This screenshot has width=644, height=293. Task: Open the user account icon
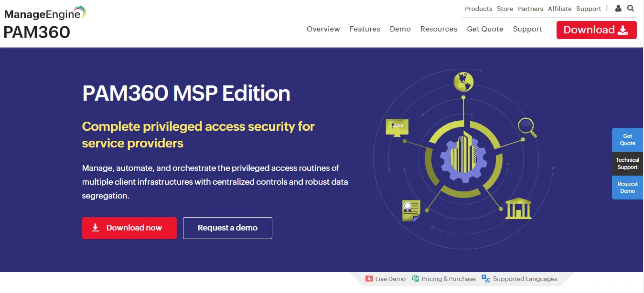pos(618,9)
